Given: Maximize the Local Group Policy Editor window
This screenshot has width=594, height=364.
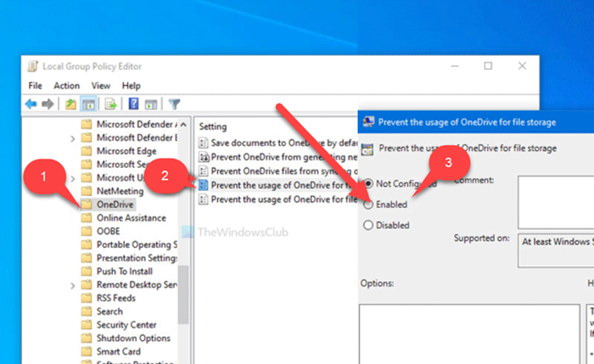Looking at the screenshot, I should (488, 66).
